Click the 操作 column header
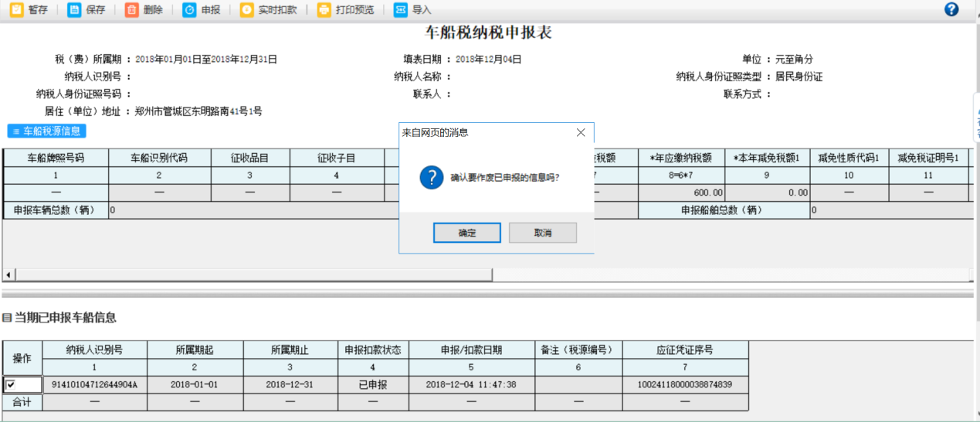The width and height of the screenshot is (980, 426). point(22,359)
